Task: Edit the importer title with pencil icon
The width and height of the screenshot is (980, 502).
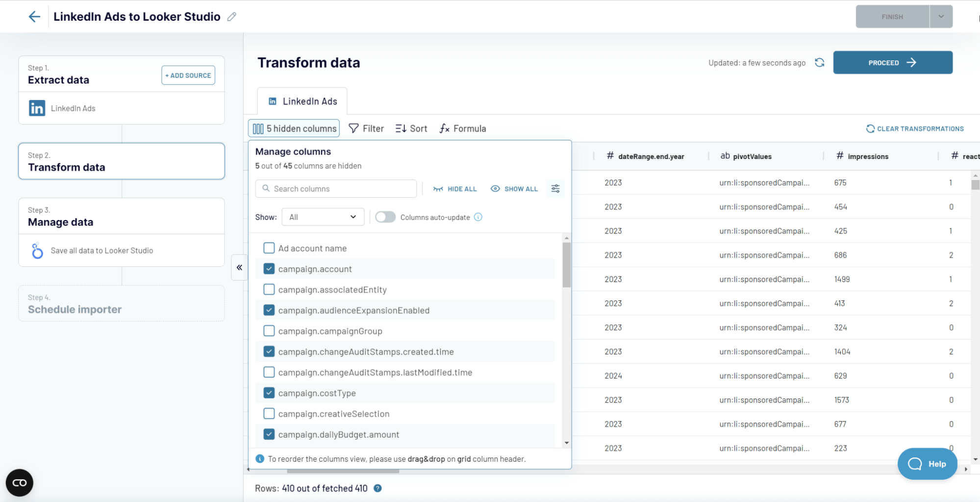Action: (x=232, y=17)
